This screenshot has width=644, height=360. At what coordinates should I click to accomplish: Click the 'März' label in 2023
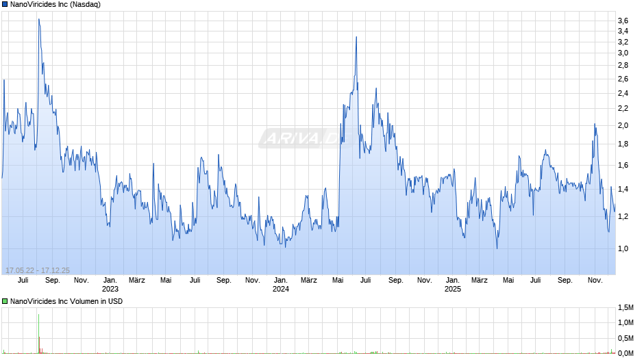click(137, 281)
